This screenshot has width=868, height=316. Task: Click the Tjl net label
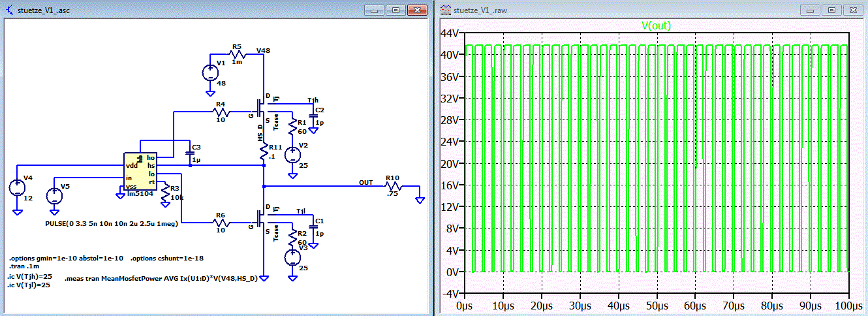pyautogui.click(x=300, y=212)
